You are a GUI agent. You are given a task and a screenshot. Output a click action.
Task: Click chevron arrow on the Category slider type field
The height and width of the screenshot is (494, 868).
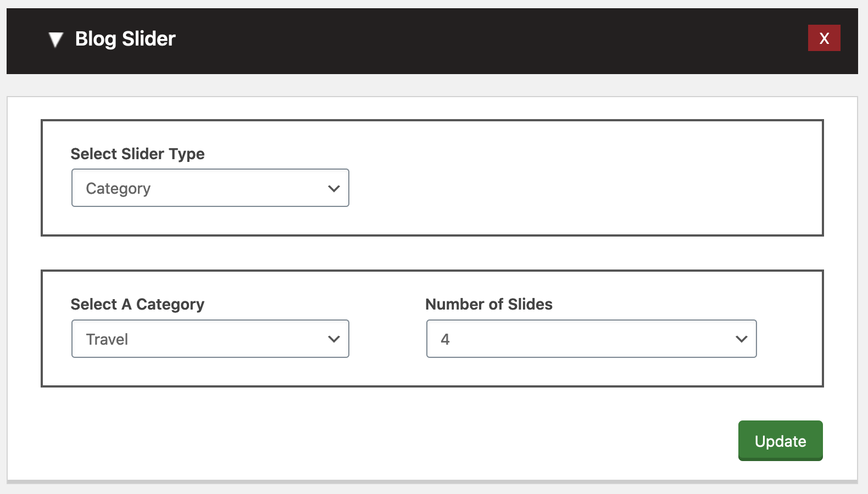[333, 188]
